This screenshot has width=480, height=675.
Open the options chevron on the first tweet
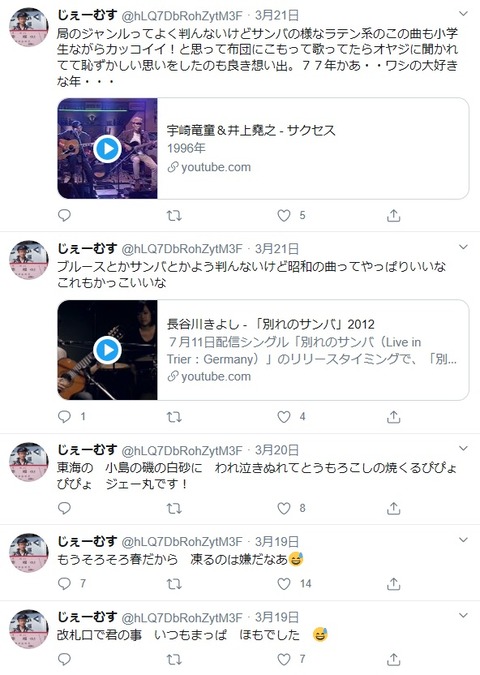click(463, 14)
